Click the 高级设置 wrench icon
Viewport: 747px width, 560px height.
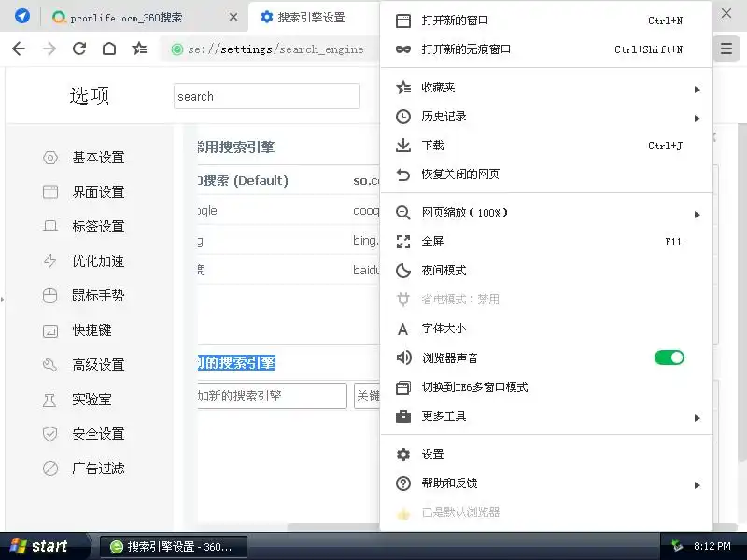(50, 365)
